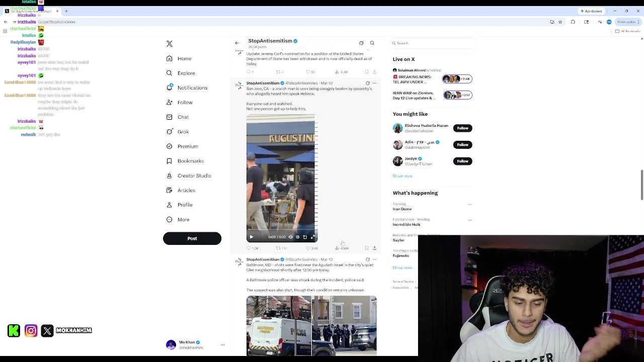View analytics of the San Jose post
The image size is (644, 362).
pos(342,248)
